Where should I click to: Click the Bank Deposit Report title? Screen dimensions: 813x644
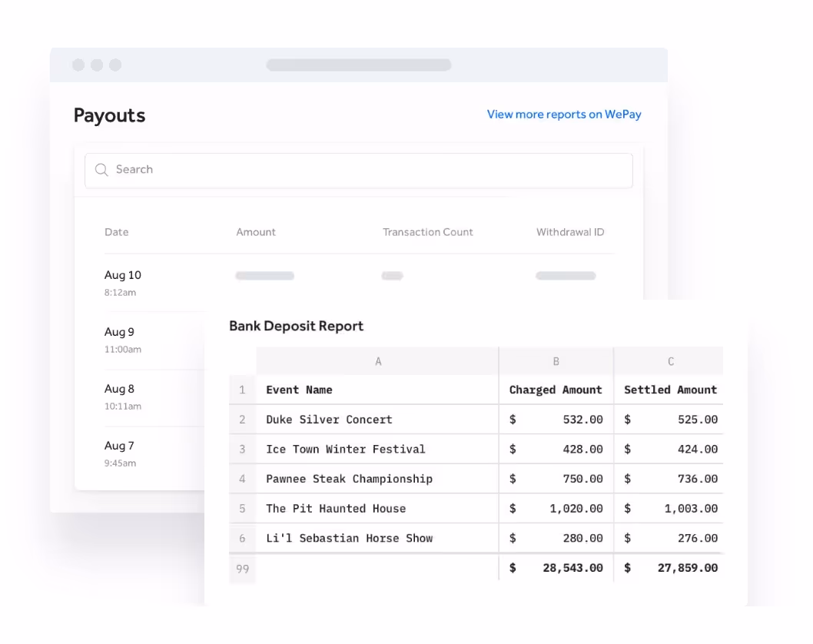[x=296, y=326]
